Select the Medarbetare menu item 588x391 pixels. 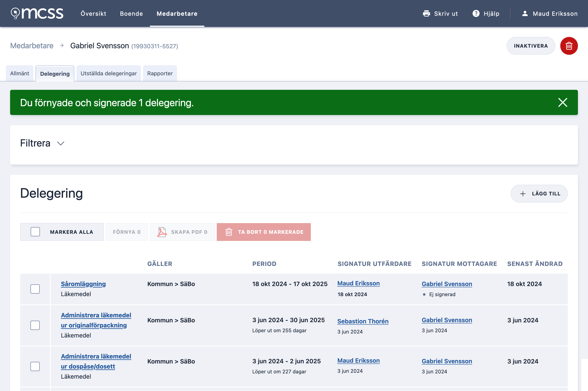[x=177, y=13]
